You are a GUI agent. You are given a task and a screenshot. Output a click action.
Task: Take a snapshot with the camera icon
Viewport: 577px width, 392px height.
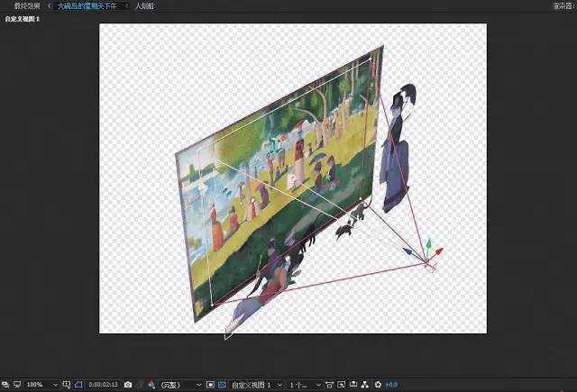[128, 385]
